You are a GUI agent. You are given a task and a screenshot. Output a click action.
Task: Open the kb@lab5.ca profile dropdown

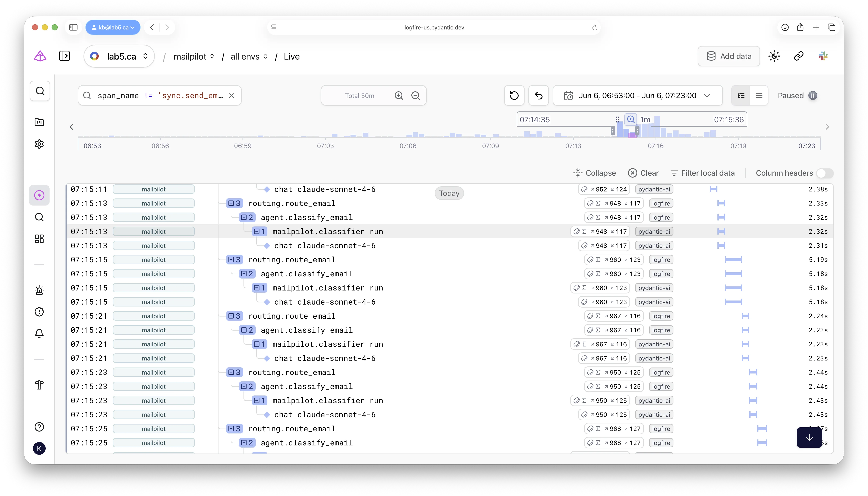pyautogui.click(x=113, y=27)
